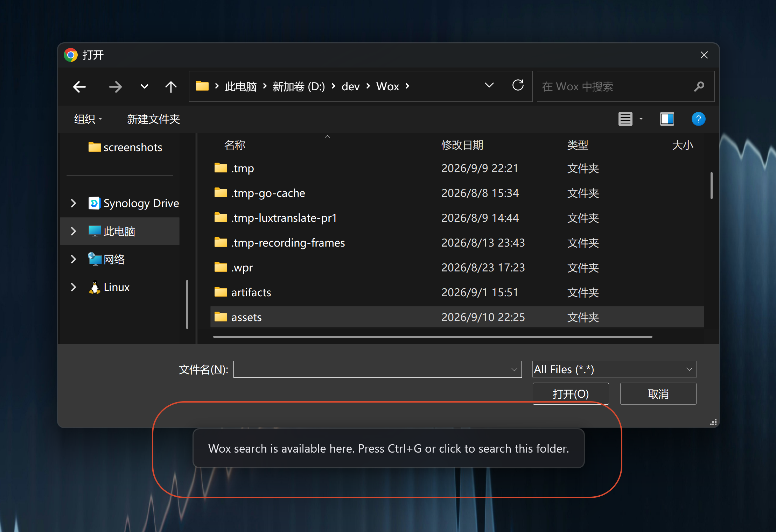Select the .tmp-luxtranslate-pr1 folder
The width and height of the screenshot is (776, 532).
click(x=457, y=218)
